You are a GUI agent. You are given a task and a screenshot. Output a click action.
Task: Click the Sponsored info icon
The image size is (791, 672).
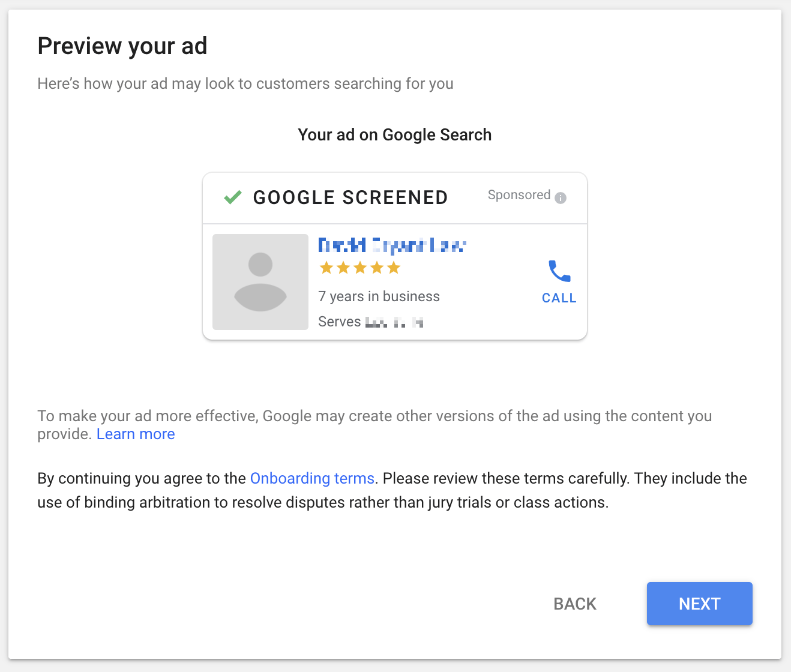561,198
